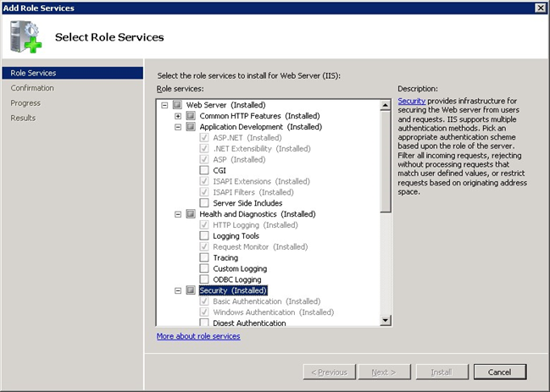Click the Install button
The height and width of the screenshot is (392, 550).
tap(442, 372)
